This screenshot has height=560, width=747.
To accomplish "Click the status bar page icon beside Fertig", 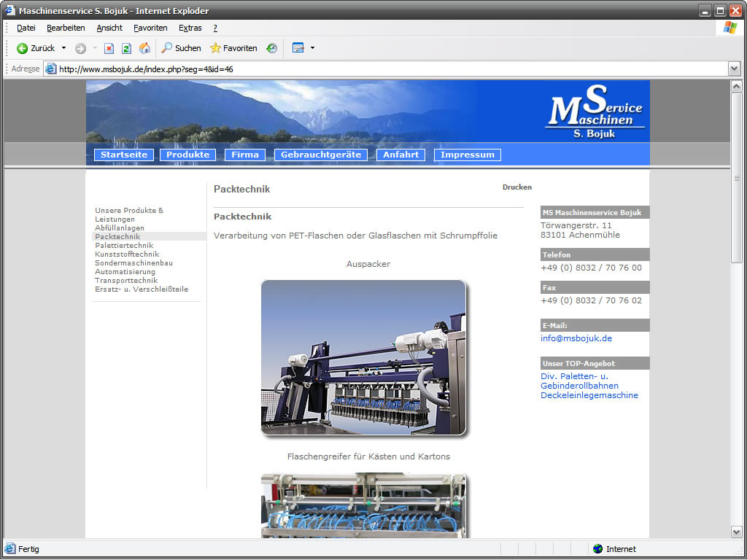I will [x=10, y=548].
